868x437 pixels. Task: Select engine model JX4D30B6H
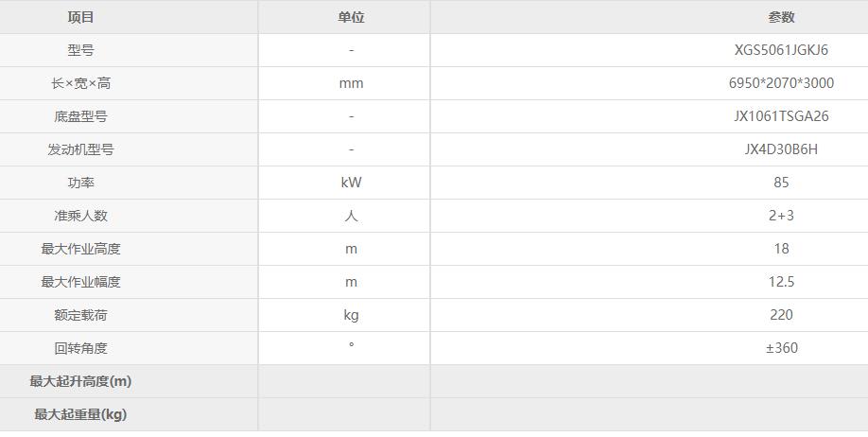tap(781, 149)
